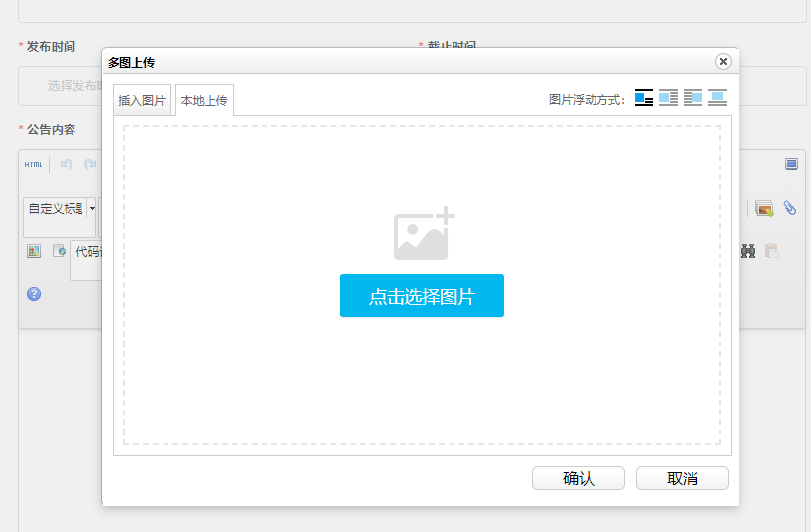Confirm upload with 确认 button

(x=578, y=478)
